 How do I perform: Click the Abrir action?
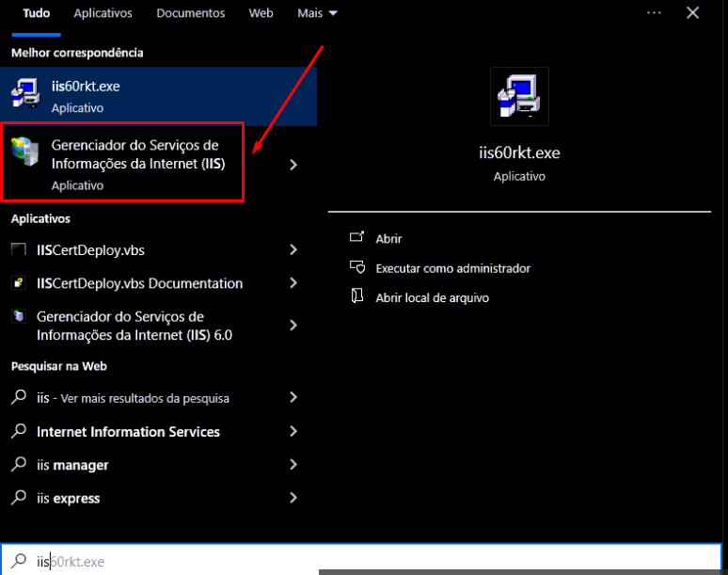(388, 239)
